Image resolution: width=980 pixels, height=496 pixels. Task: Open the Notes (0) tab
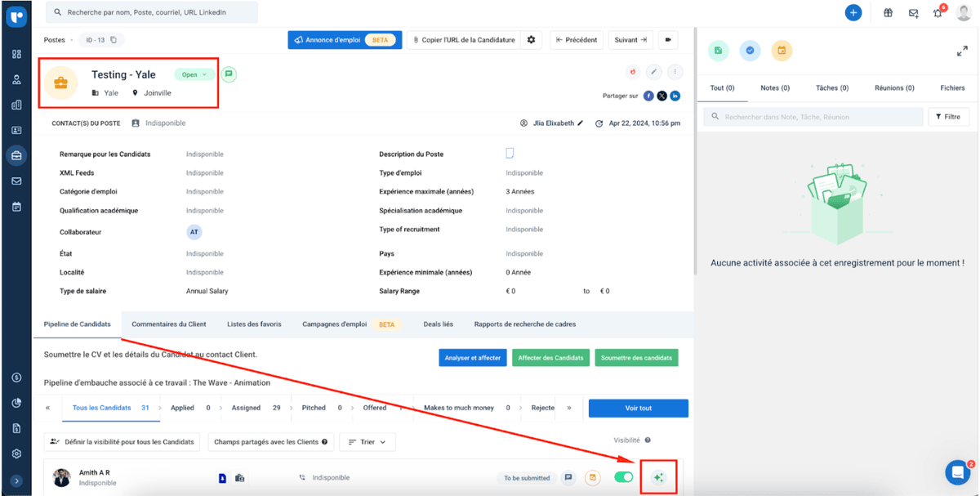[x=774, y=87]
